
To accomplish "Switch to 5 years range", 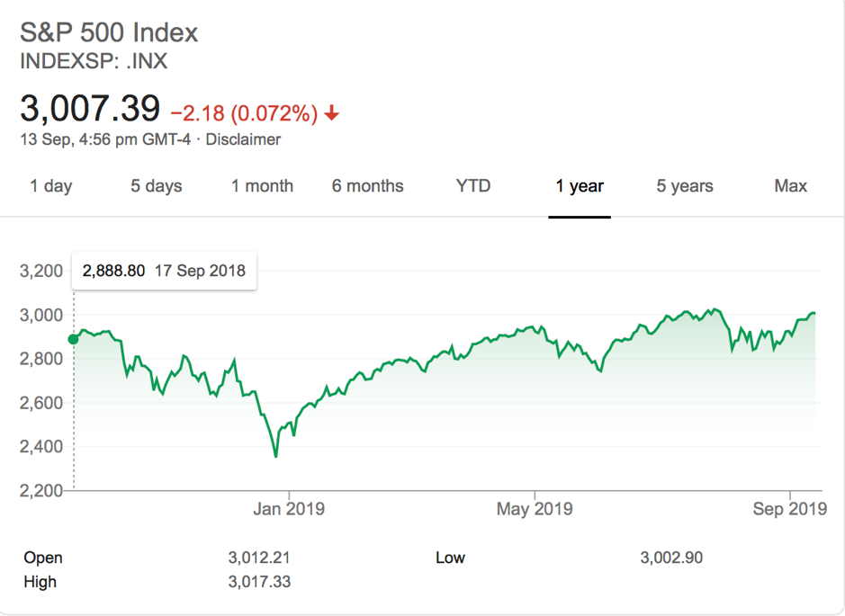I will pyautogui.click(x=685, y=186).
